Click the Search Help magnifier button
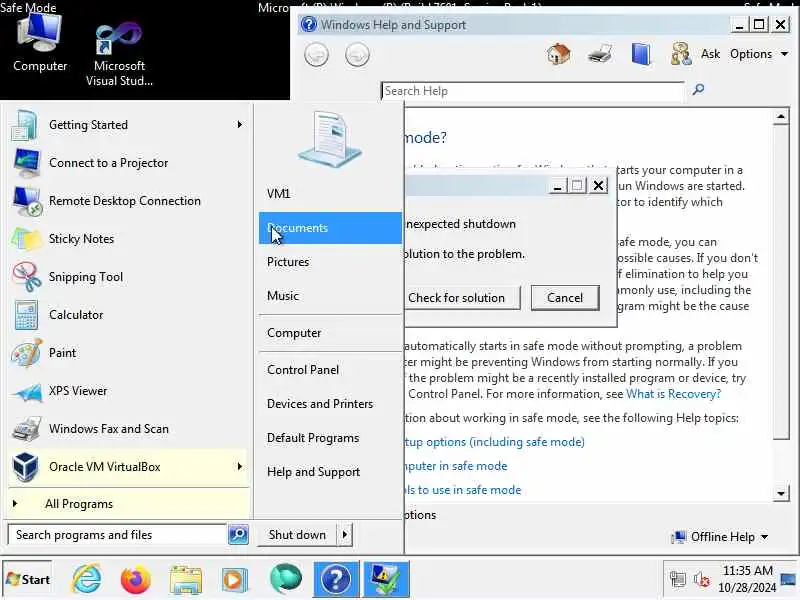 [x=698, y=90]
